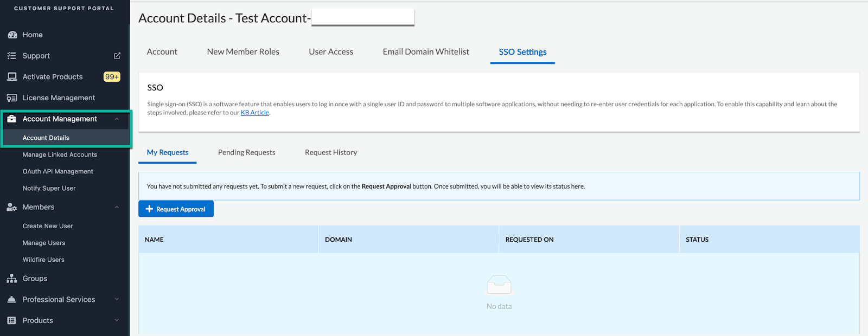Open the Request History tab

[331, 152]
